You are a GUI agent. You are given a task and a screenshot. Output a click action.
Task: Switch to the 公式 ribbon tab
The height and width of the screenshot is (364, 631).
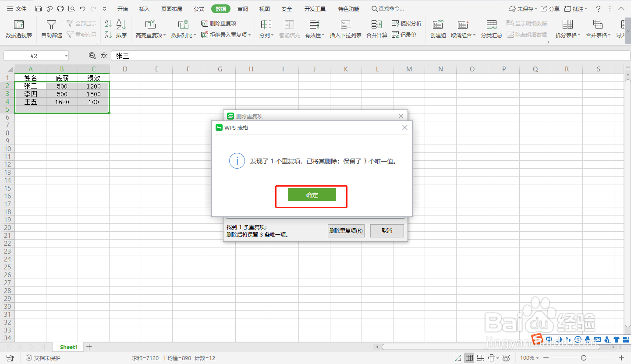coord(199,9)
